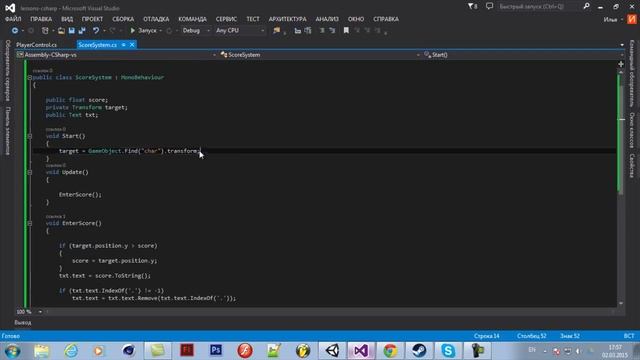This screenshot has height=360, width=640.
Task: Open the ВИД menu
Action: click(67, 19)
